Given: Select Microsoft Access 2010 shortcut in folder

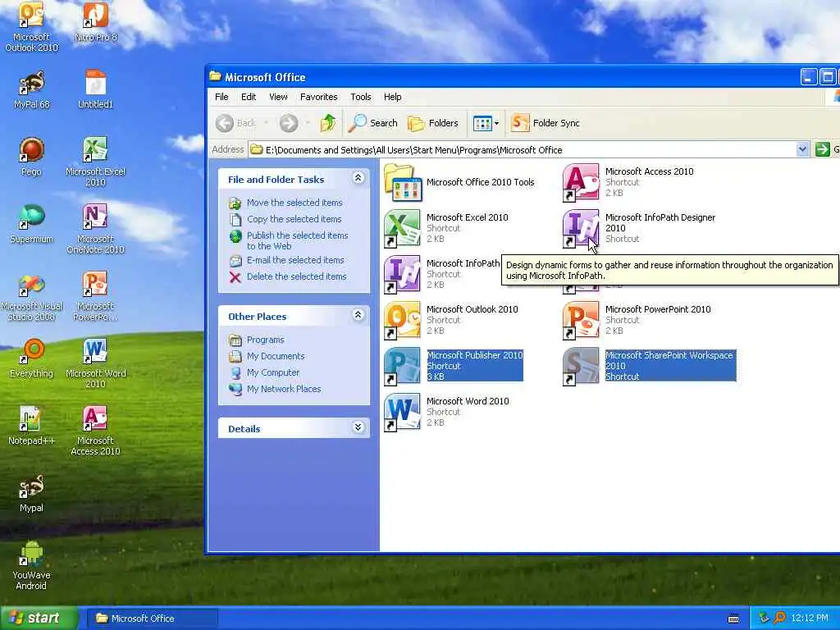Looking at the screenshot, I should click(x=628, y=183).
